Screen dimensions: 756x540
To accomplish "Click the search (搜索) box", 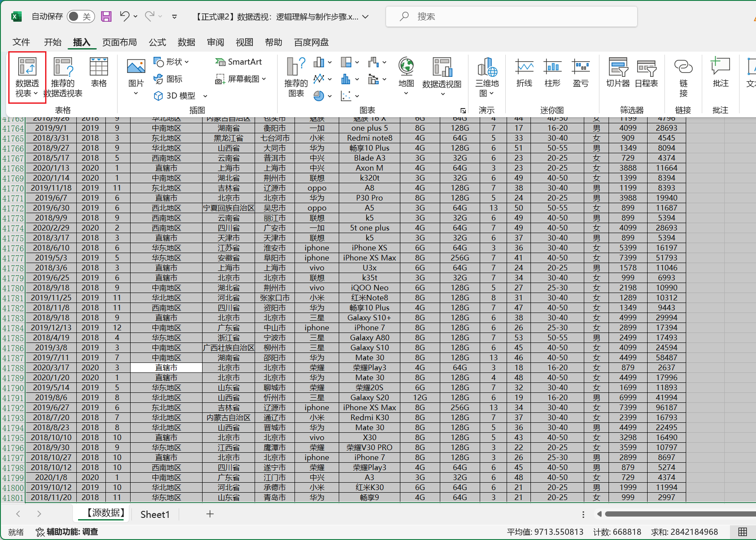I will 512,16.
